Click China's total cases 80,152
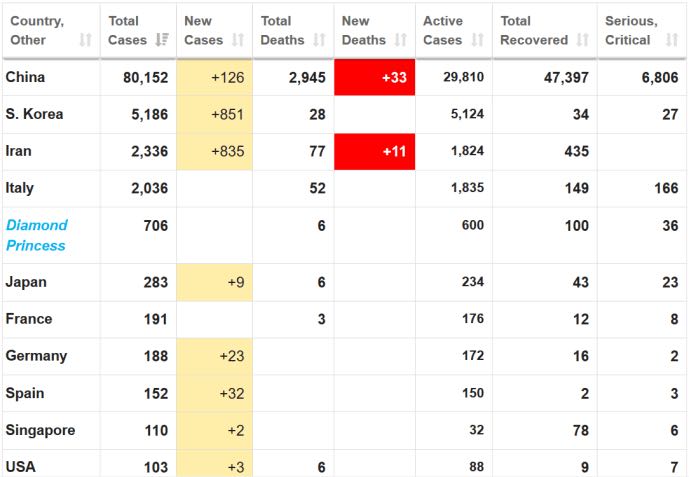Viewport: 689px width, 477px height. [145, 78]
